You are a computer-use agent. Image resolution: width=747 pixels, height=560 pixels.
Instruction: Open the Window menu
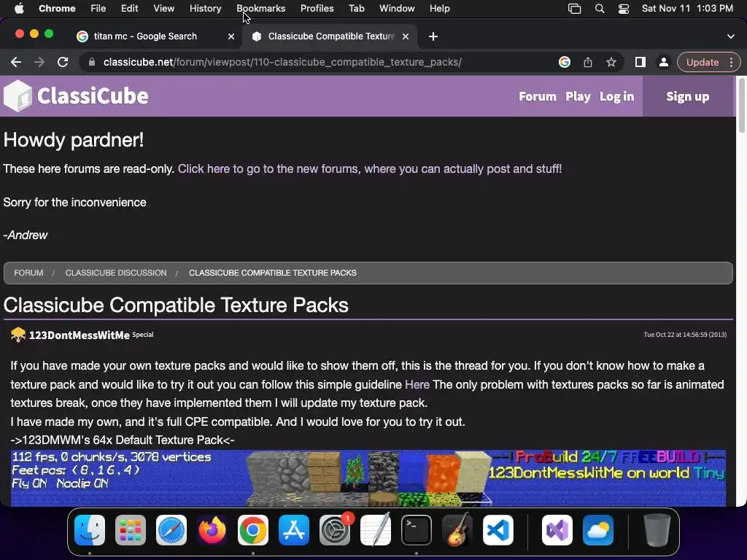(x=397, y=9)
